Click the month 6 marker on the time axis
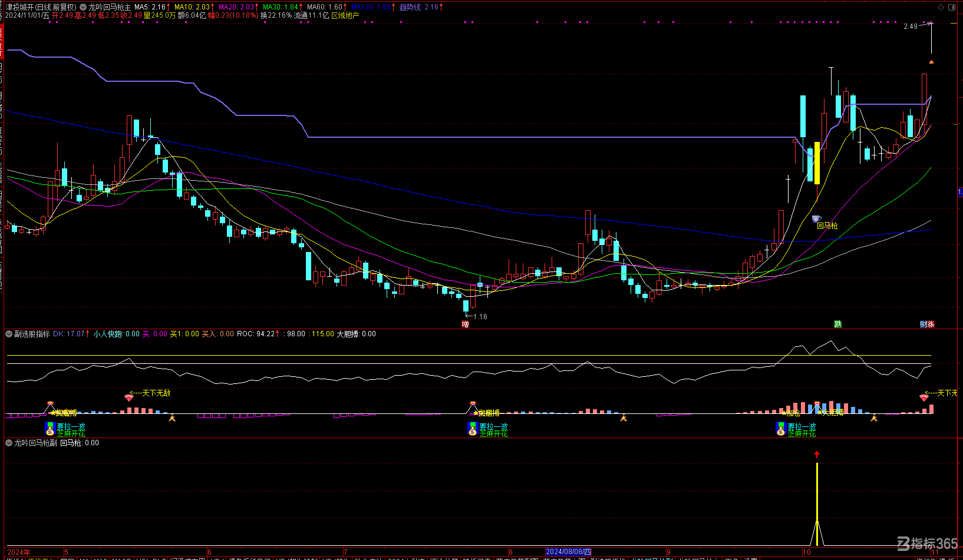 click(x=209, y=552)
